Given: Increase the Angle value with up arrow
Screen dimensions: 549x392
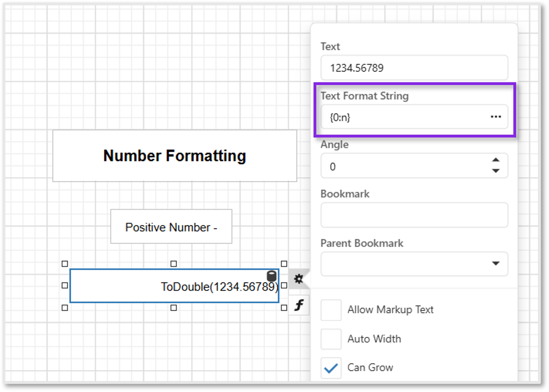Looking at the screenshot, I should point(496,160).
